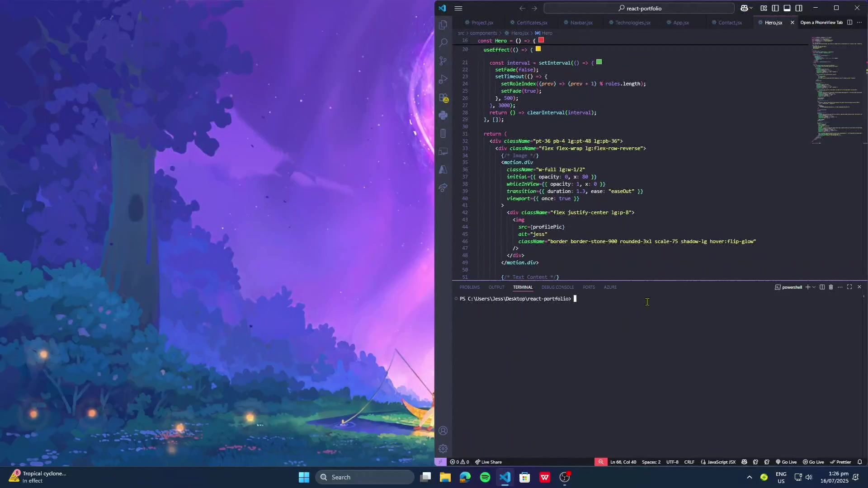Open the AZURE panel tab

coord(610,287)
